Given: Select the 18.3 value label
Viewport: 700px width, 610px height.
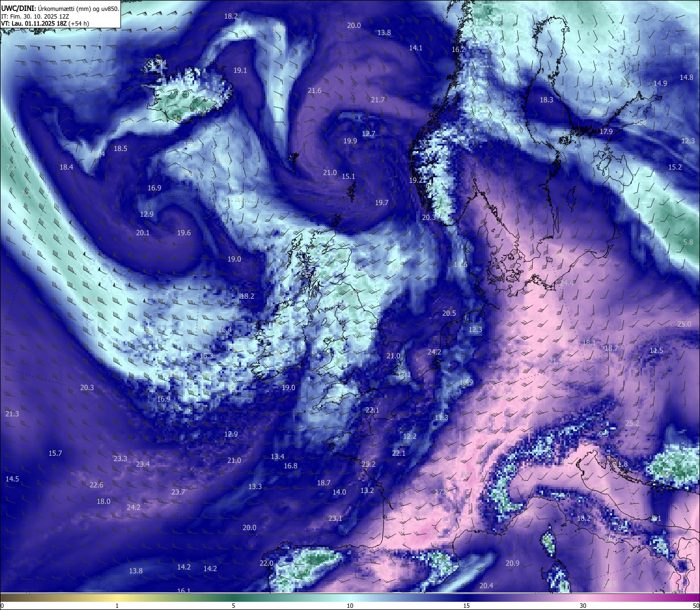Looking at the screenshot, I should (x=546, y=100).
